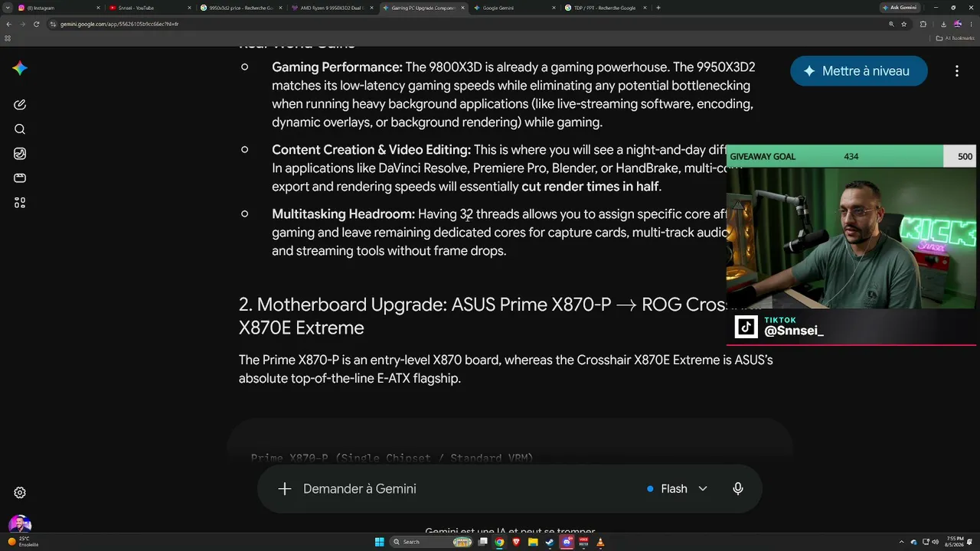Bookmark this page with the star icon
This screenshot has width=980, height=551.
click(904, 24)
